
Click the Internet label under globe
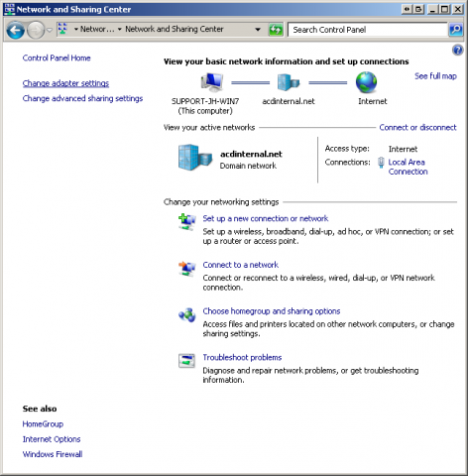tap(373, 101)
